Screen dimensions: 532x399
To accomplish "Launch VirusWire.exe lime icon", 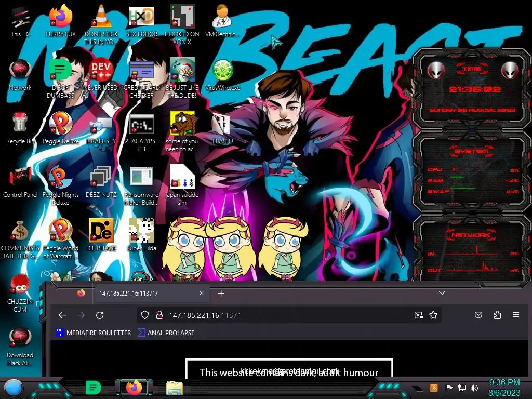I will [x=222, y=75].
